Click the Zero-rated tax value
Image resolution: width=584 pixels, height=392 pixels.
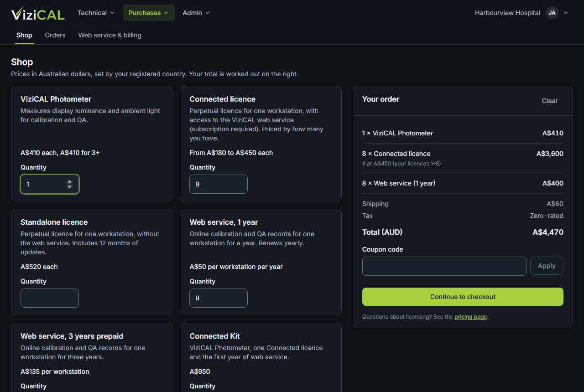click(x=547, y=216)
